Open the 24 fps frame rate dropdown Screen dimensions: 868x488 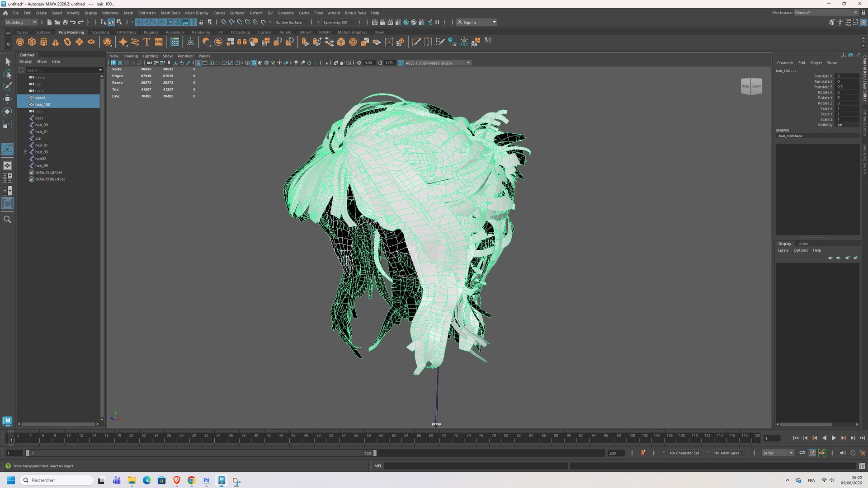pos(778,453)
